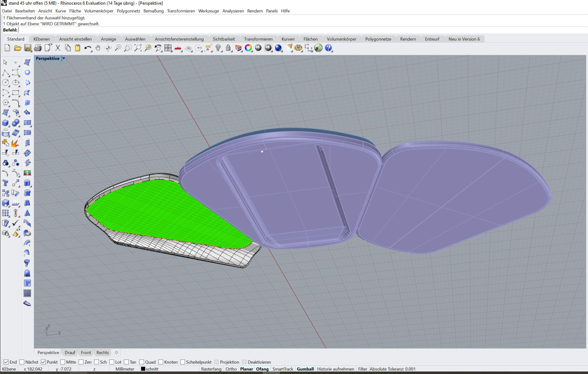
Task: Switch to the Drauf viewport tab
Action: point(70,353)
